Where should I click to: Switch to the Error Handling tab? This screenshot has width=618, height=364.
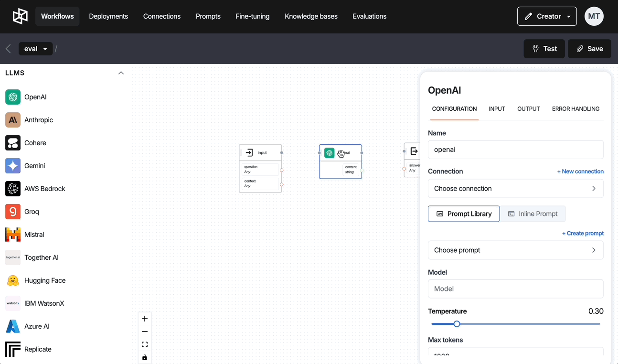pos(575,109)
